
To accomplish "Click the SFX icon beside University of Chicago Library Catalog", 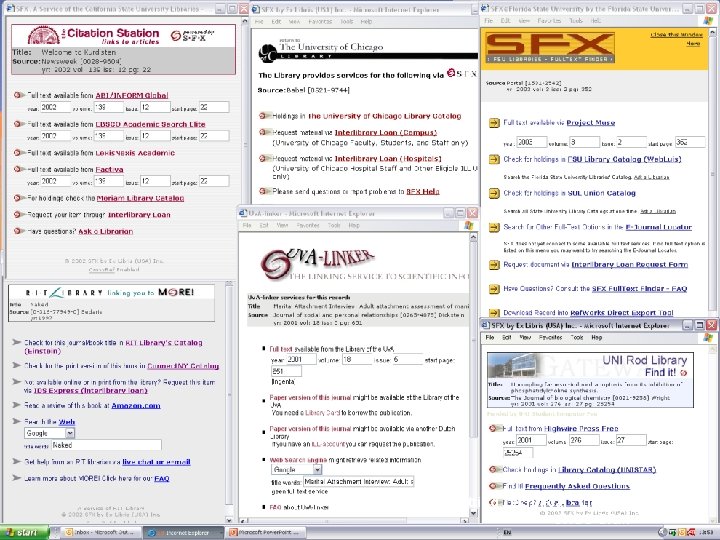I will point(264,116).
